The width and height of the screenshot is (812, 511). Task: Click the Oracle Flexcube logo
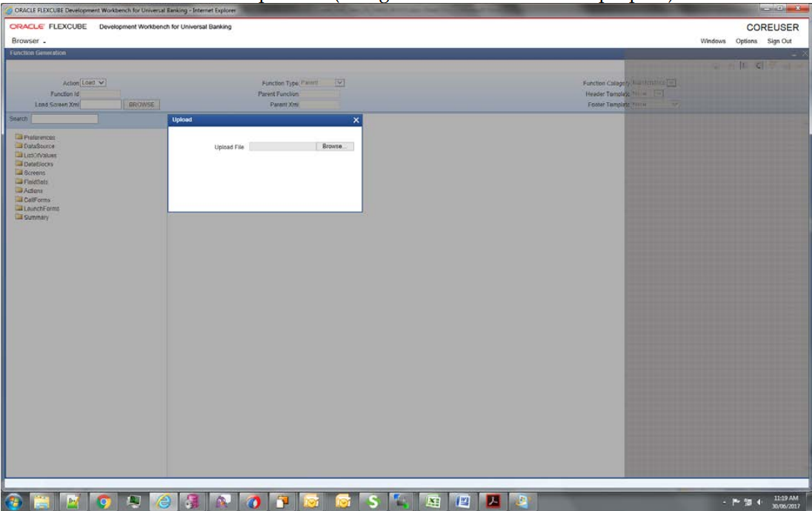[x=48, y=27]
